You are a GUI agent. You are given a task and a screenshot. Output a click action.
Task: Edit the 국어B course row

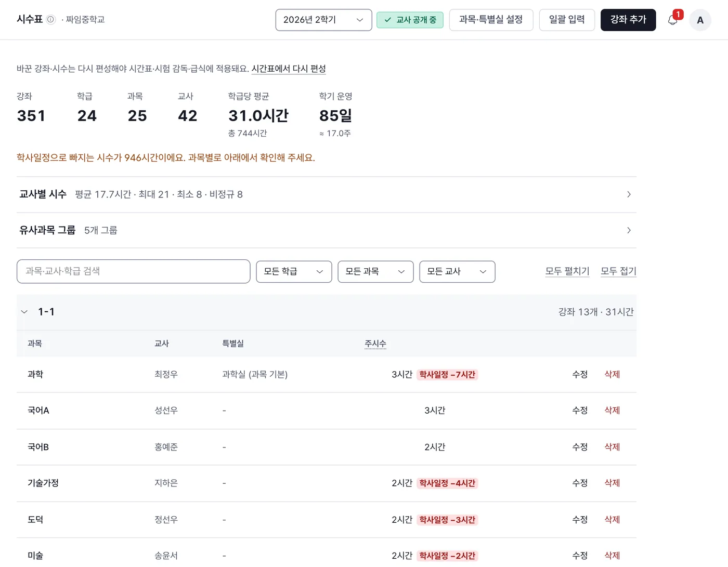pyautogui.click(x=580, y=447)
